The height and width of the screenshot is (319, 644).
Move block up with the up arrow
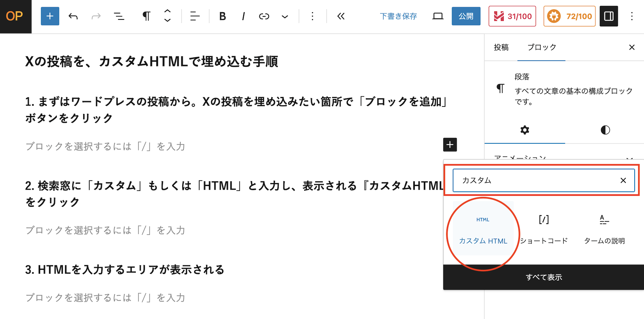(167, 12)
